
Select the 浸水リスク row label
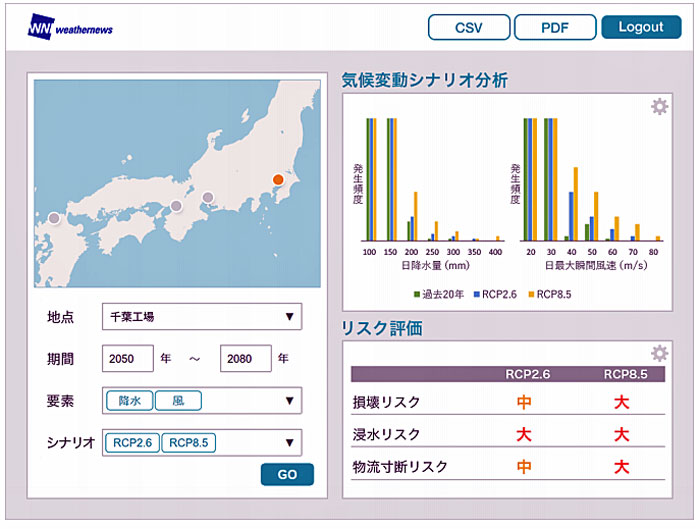coord(386,434)
